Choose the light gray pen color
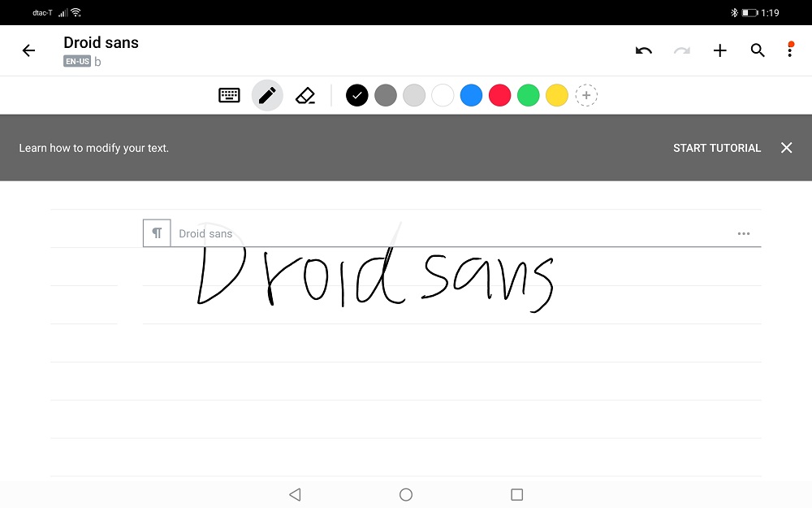Screen dimensions: 812x508 pos(414,95)
